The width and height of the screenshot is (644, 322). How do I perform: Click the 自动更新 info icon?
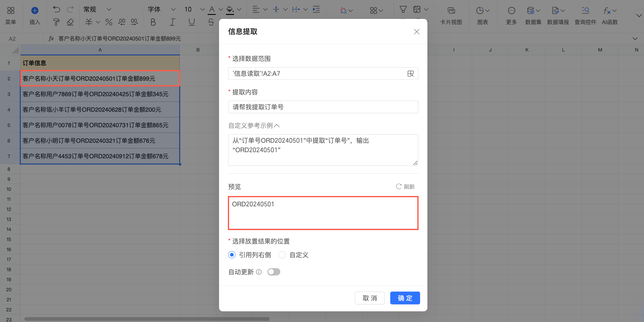(259, 272)
